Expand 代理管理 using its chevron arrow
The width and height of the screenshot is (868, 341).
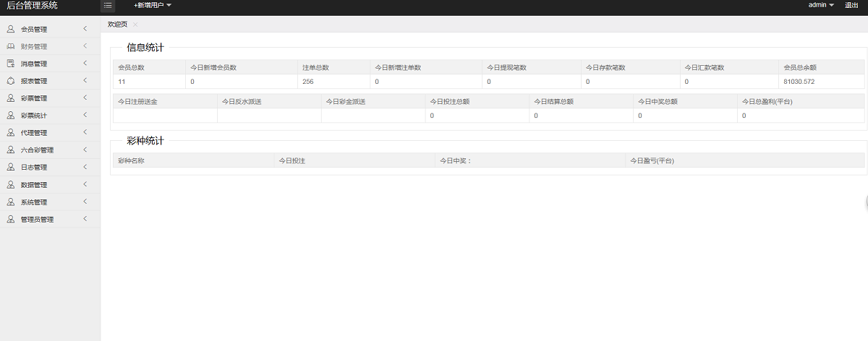pyautogui.click(x=85, y=132)
